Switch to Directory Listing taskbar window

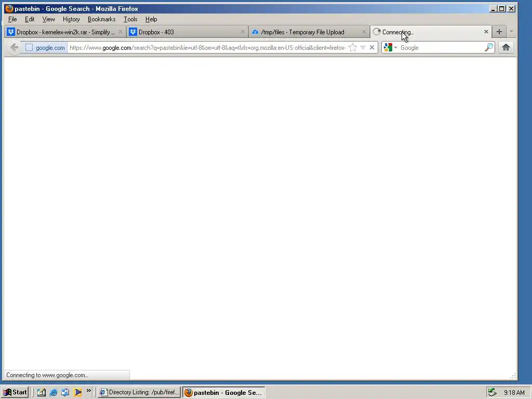139,392
